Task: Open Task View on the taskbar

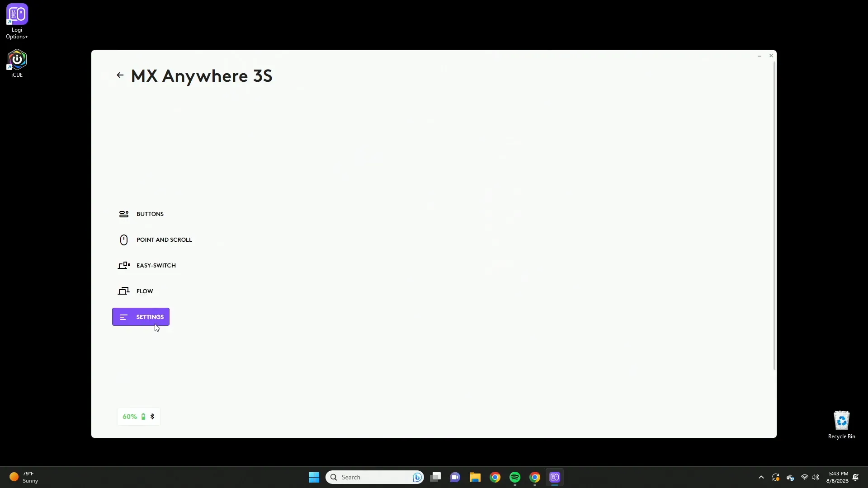Action: coord(435,477)
